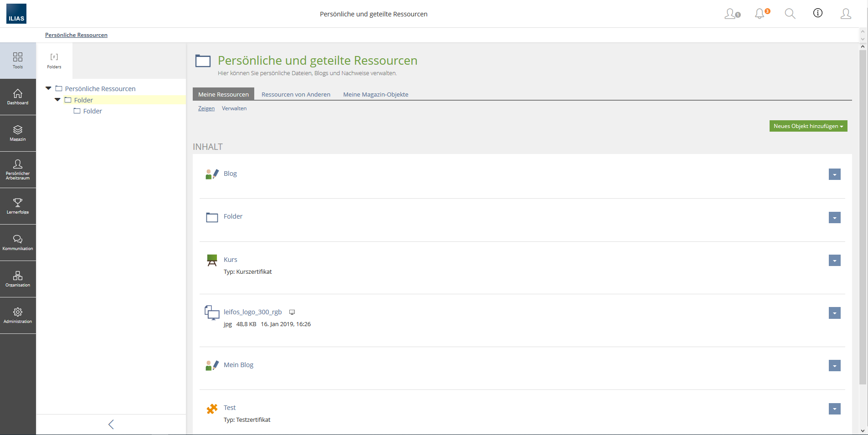Click the INHALT section heading
Image resolution: width=868 pixels, height=435 pixels.
[208, 147]
